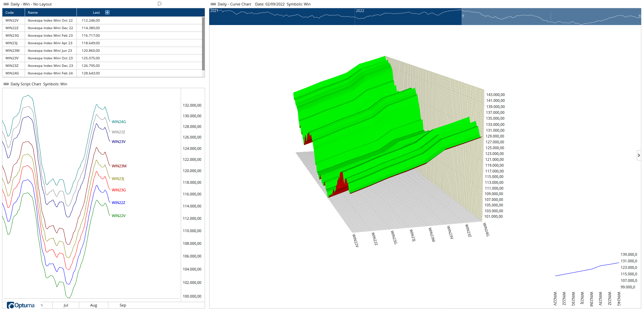Expand the right side panel arrow
The height and width of the screenshot is (311, 644).
click(x=639, y=155)
